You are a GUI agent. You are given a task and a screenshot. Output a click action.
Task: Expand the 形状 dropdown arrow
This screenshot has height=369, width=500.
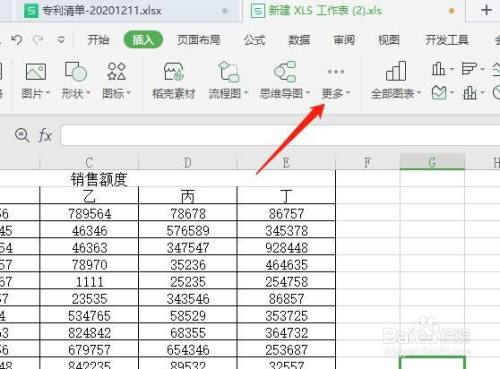coord(88,93)
